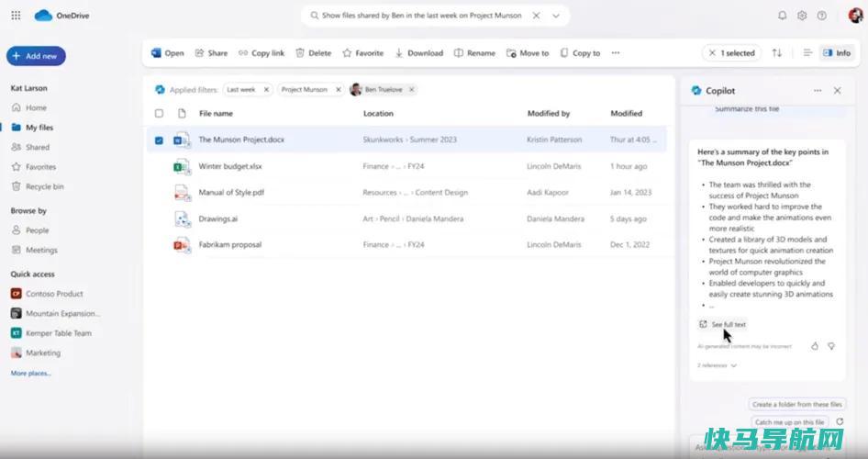Click the Excel icon of Winter budget
The height and width of the screenshot is (459, 868).
tap(182, 166)
